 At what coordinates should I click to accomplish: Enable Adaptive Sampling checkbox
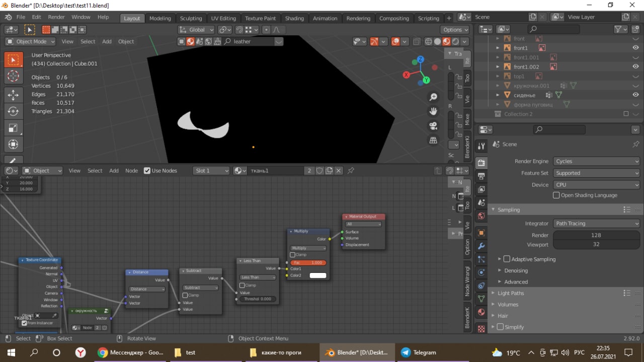(507, 259)
